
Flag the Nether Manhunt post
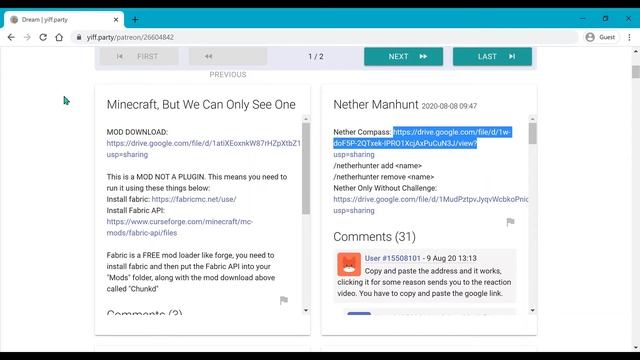(x=510, y=222)
